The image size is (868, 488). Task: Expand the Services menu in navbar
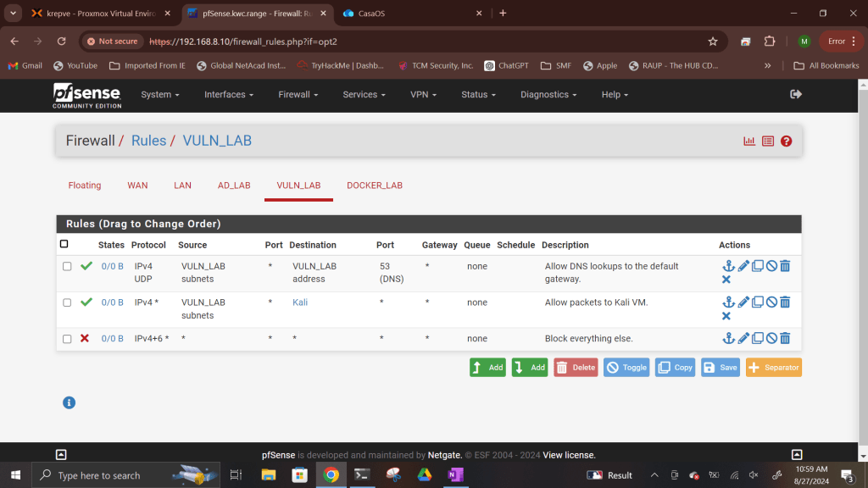point(364,95)
